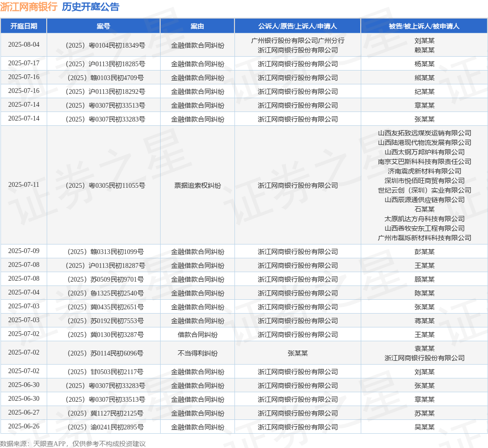Click the 历史开庭公告 heading

[x=91, y=7]
